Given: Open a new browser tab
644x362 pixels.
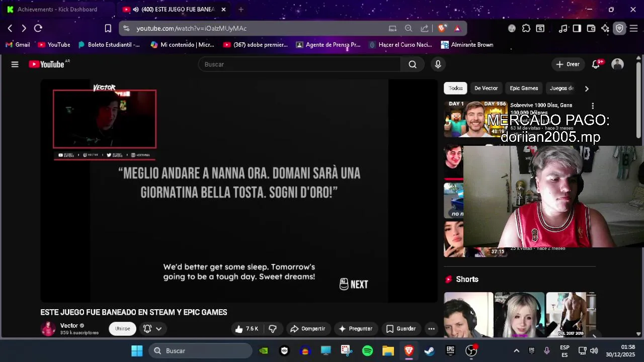Looking at the screenshot, I should pos(241,9).
